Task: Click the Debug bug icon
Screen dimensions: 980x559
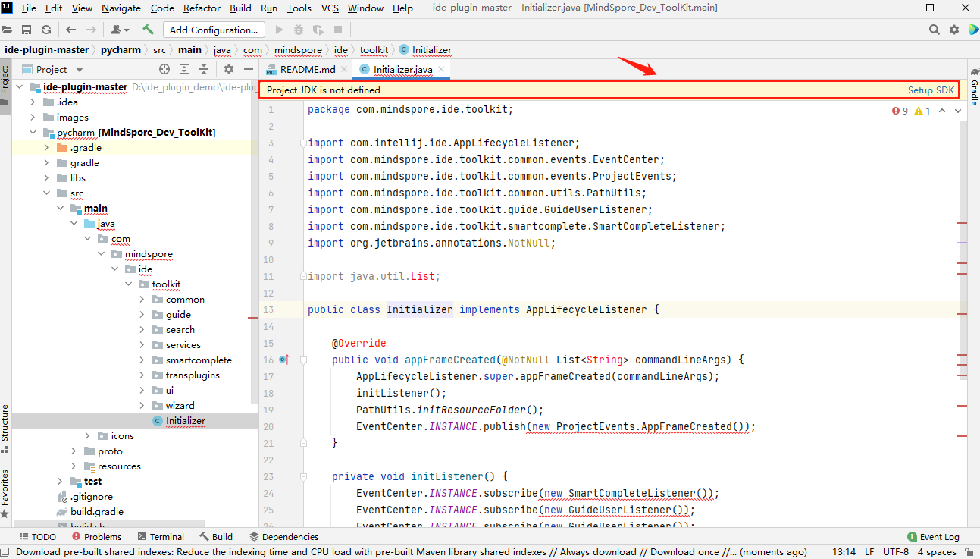Action: (x=299, y=30)
